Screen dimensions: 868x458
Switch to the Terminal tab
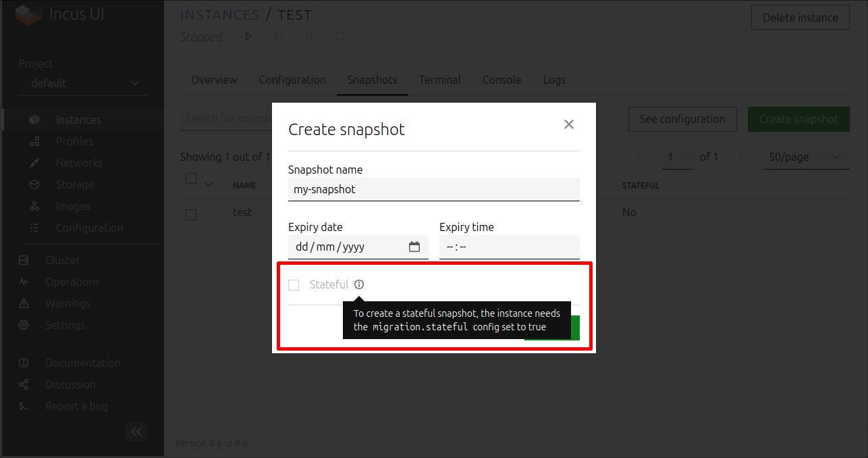(440, 80)
